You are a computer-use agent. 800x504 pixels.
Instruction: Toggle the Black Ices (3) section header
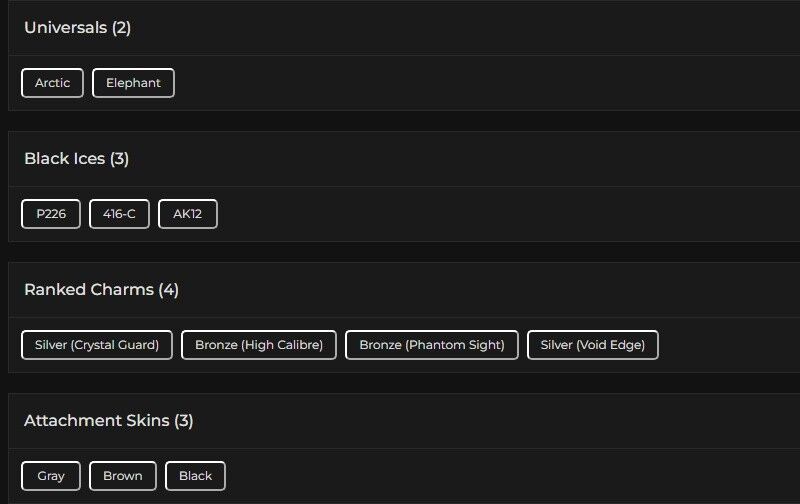[x=77, y=159]
